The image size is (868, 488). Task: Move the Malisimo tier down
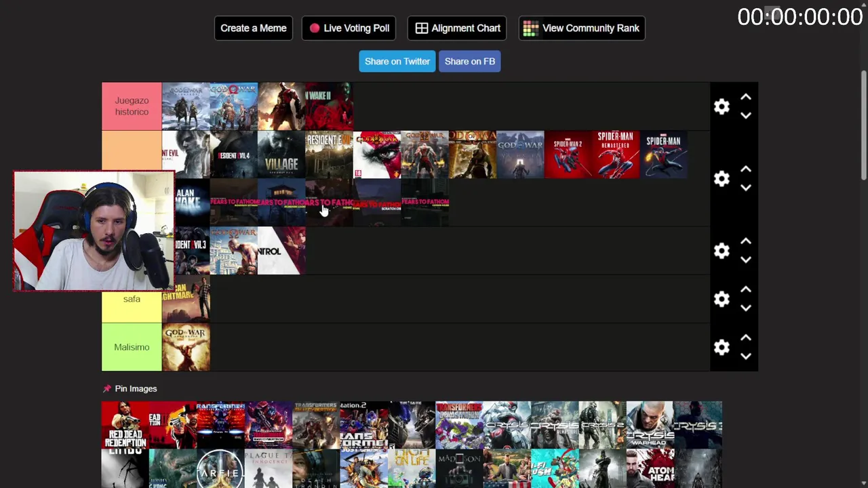746,356
